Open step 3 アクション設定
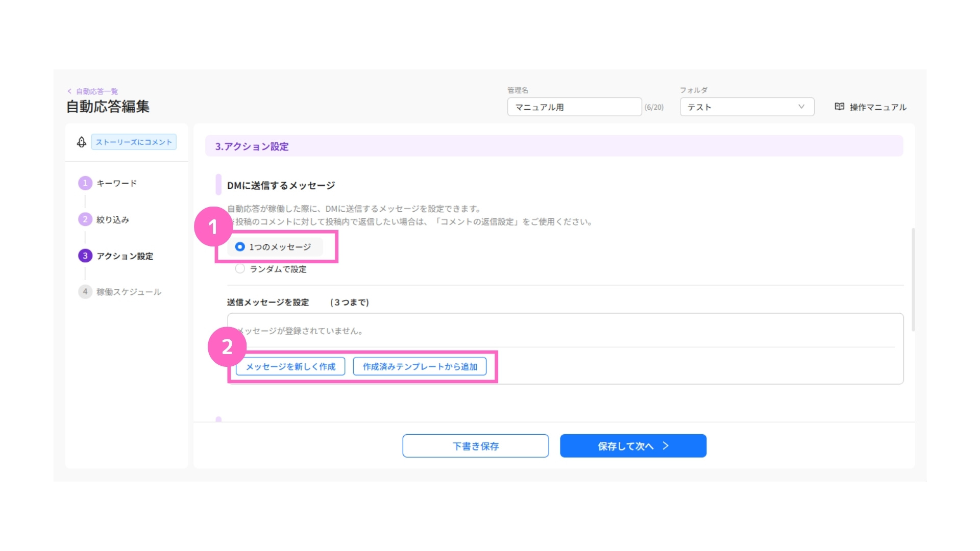Image resolution: width=980 pixels, height=551 pixels. pos(116,256)
